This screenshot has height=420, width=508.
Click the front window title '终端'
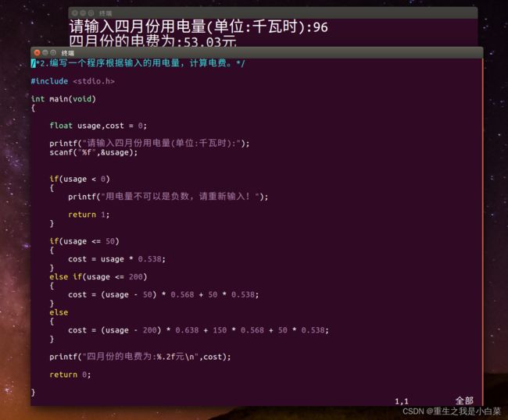click(x=68, y=53)
